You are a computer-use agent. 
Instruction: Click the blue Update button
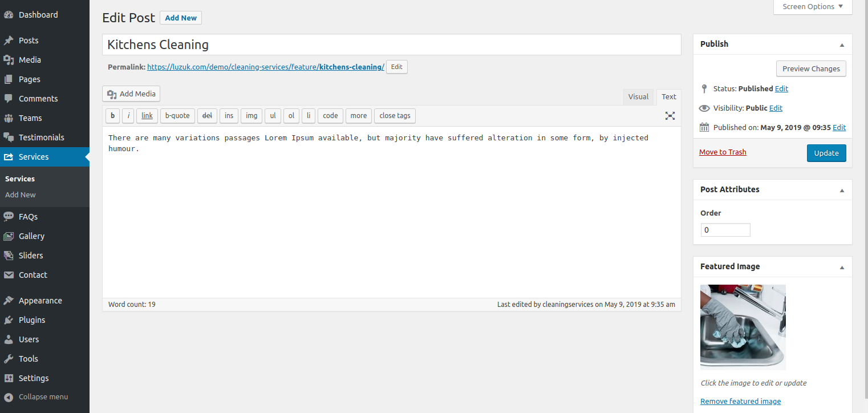[x=826, y=153]
